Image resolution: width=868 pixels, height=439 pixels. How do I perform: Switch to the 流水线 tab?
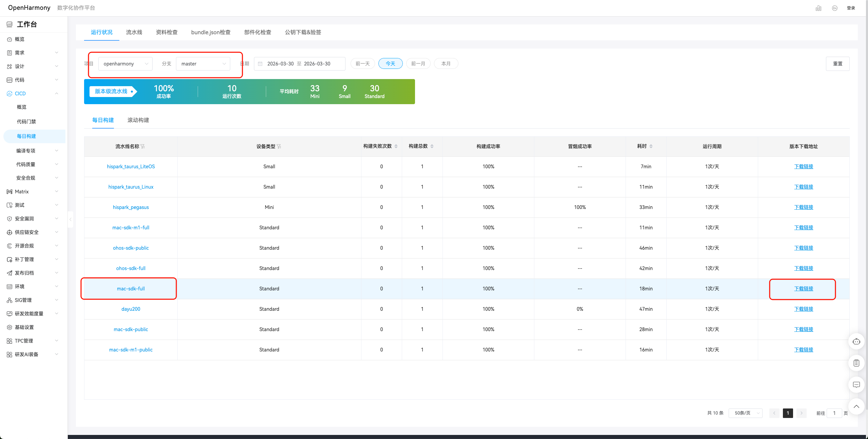pyautogui.click(x=134, y=32)
